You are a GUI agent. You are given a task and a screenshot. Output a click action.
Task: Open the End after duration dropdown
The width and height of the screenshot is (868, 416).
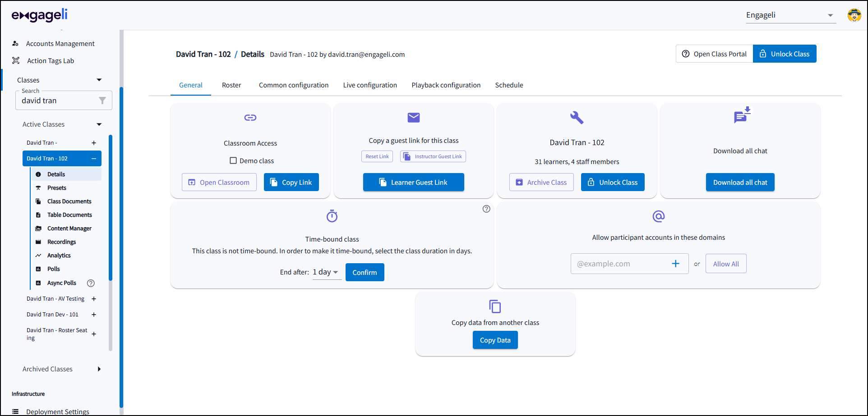[326, 272]
